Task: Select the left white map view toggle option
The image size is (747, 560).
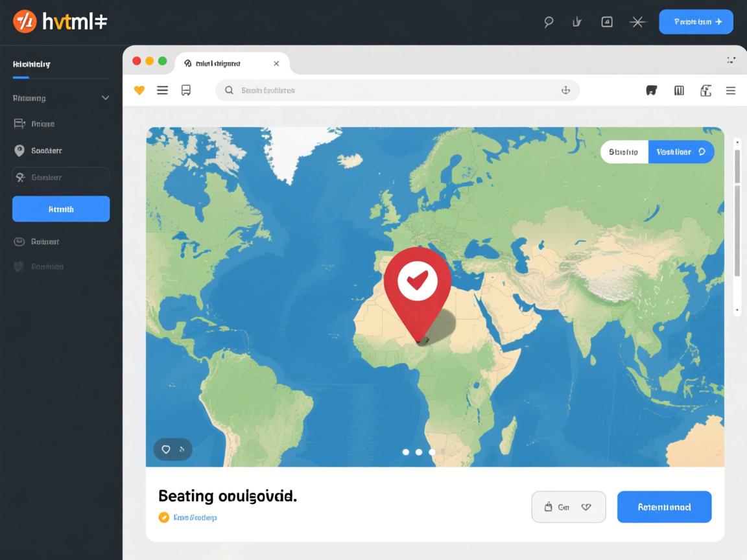Action: (x=624, y=152)
